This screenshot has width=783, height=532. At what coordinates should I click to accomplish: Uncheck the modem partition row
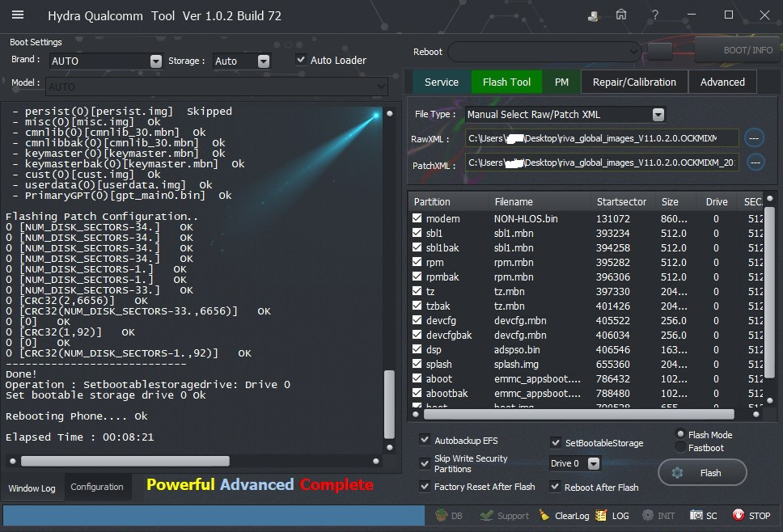pos(417,218)
